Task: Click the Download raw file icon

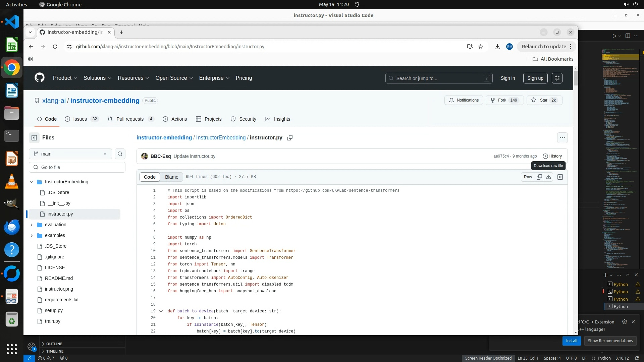Action: coord(548,177)
